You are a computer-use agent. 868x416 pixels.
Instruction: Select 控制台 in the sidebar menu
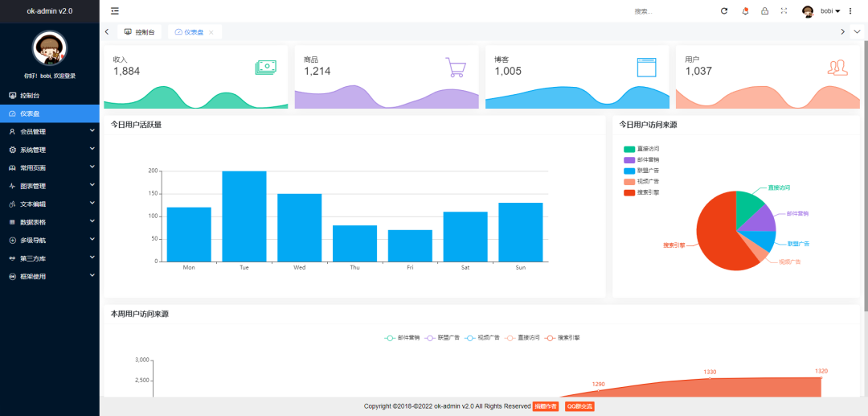point(50,96)
